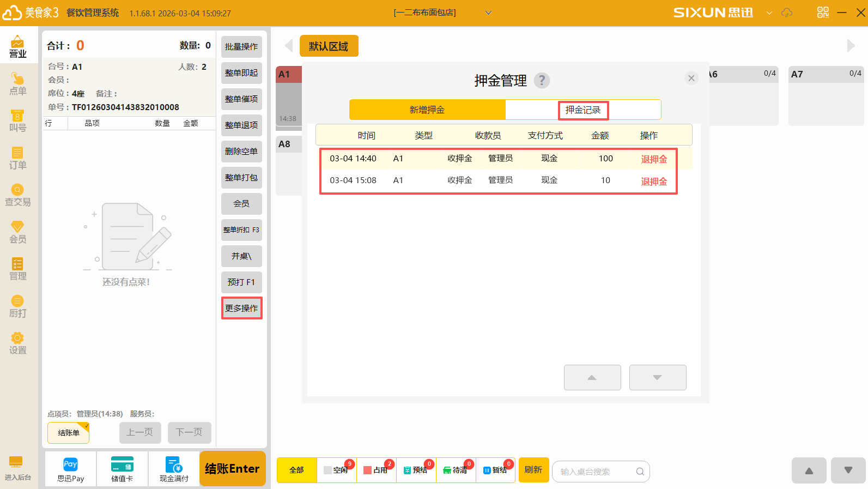The image size is (868, 489).
Task: Open the 厨打 kitchen print icon
Action: (17, 306)
